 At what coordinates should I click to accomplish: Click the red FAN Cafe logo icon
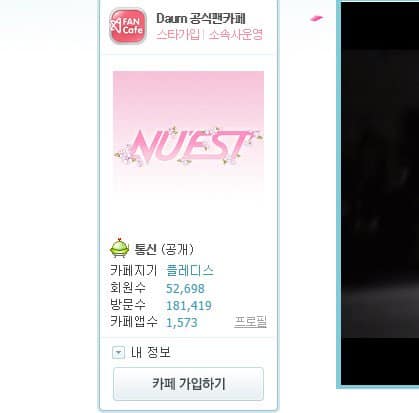click(128, 26)
